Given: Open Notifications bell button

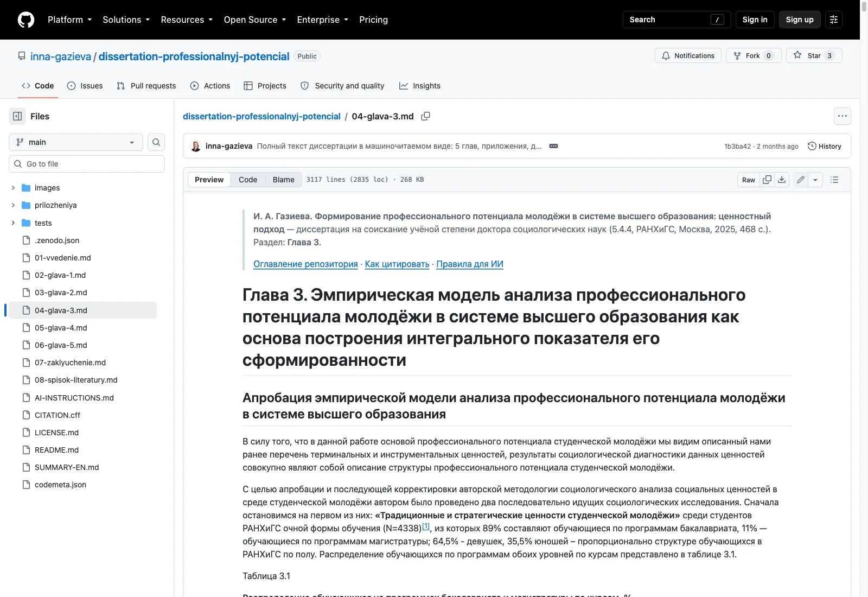Looking at the screenshot, I should [688, 55].
